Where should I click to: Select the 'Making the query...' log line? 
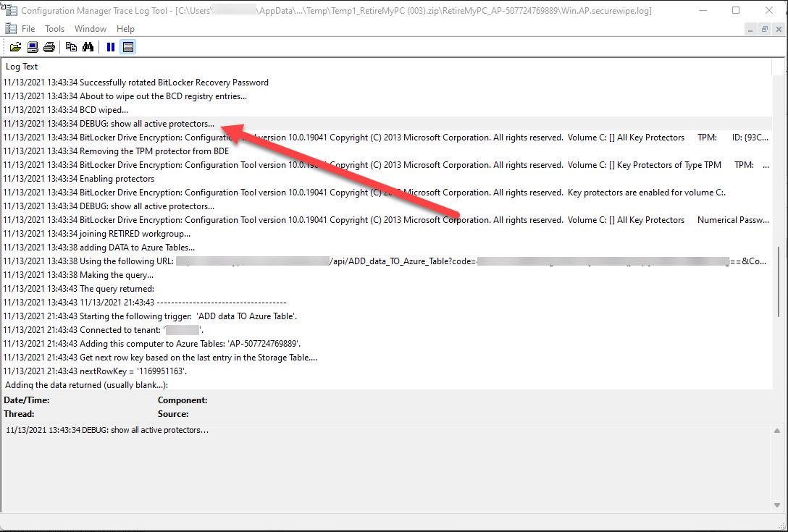pos(387,275)
